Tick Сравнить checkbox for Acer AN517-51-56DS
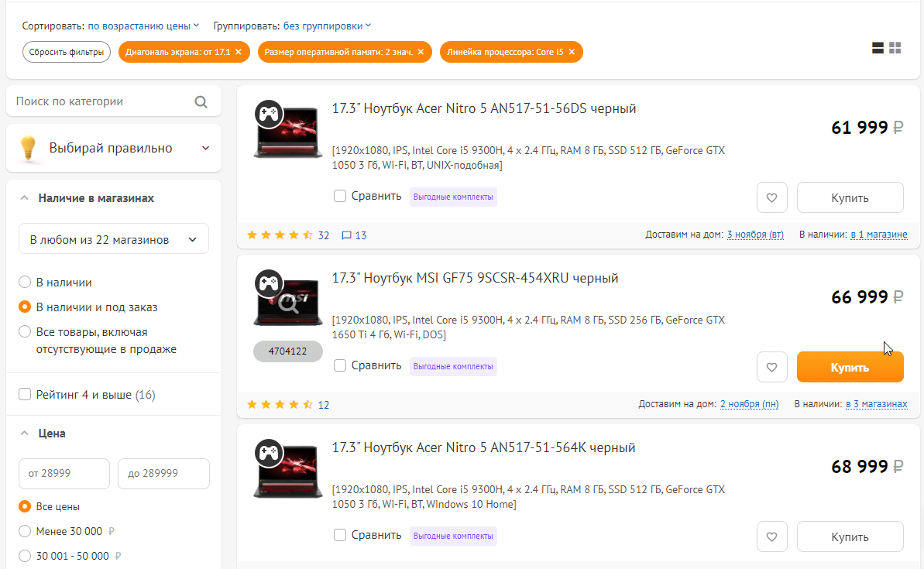 pos(340,196)
